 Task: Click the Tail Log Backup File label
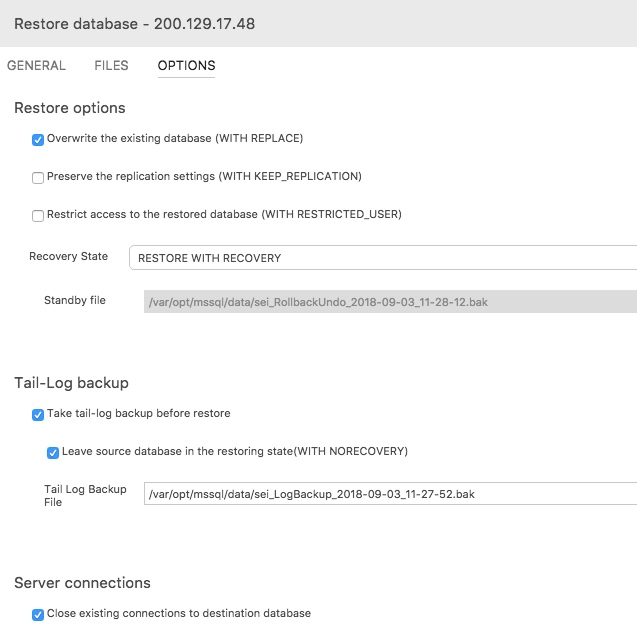tap(85, 496)
